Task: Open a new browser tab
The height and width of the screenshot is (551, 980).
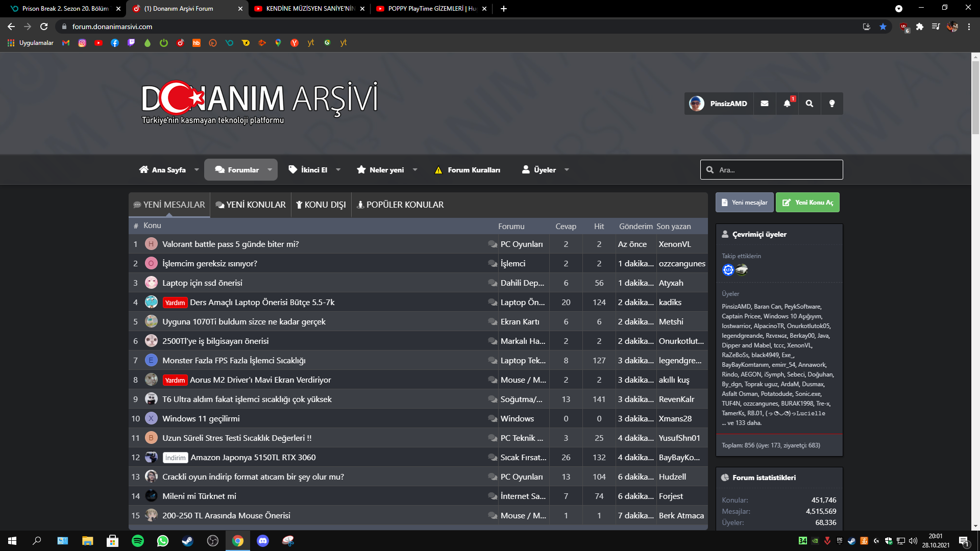Action: tap(504, 9)
